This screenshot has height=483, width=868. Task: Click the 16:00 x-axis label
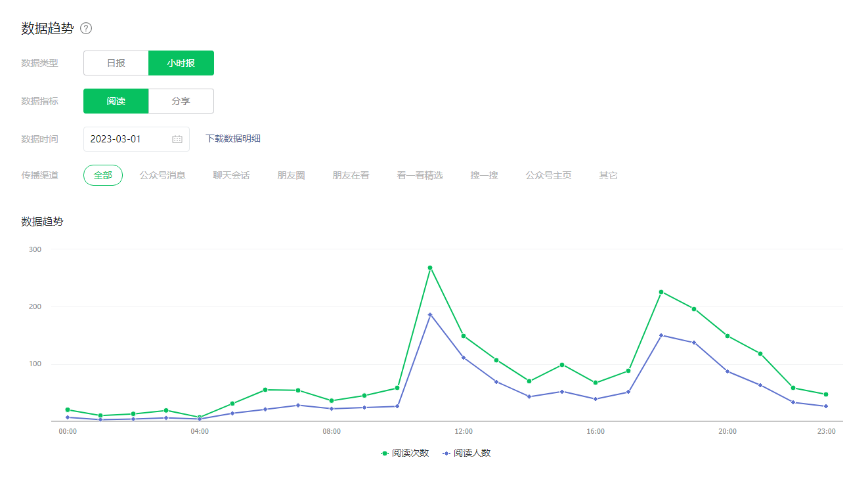(x=596, y=431)
